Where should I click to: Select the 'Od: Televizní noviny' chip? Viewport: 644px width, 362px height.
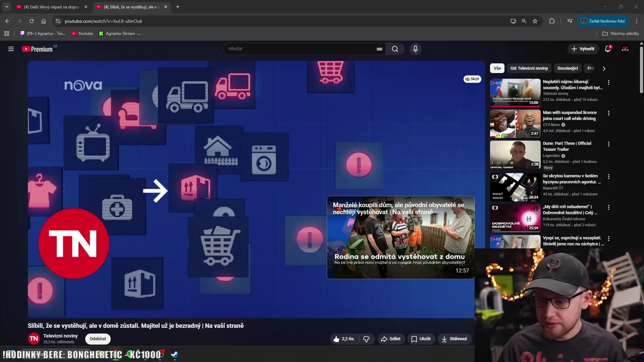529,68
